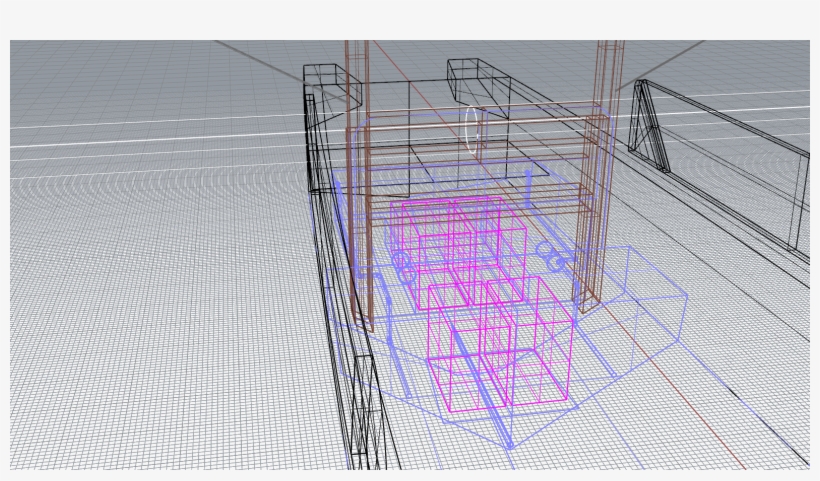
Task: Select the brown horizontal crossbar between posts
Action: 480,120
